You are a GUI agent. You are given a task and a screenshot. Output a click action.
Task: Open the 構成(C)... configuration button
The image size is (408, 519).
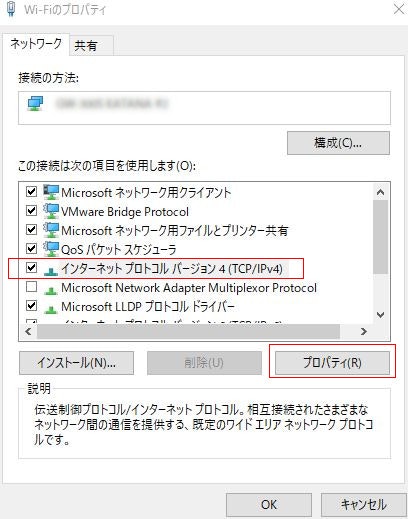(x=338, y=143)
